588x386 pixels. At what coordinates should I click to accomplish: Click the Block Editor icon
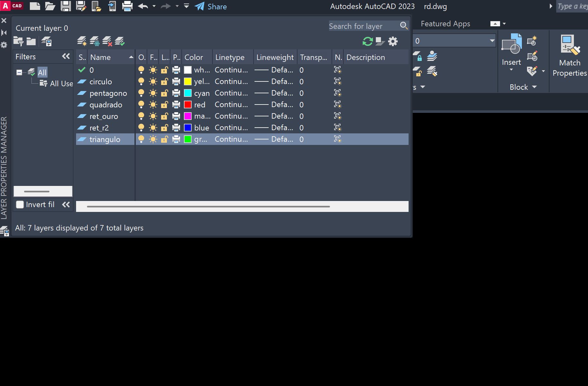point(532,56)
